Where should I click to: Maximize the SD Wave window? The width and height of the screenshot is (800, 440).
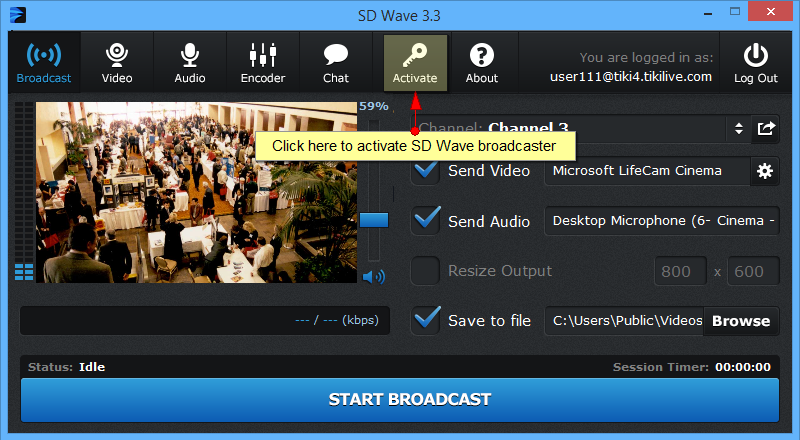735,11
